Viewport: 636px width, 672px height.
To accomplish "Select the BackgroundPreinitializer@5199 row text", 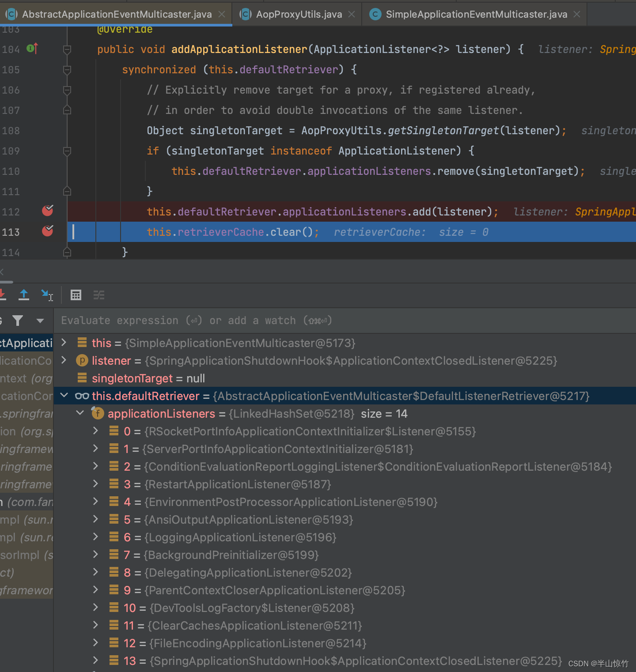I will (x=231, y=555).
